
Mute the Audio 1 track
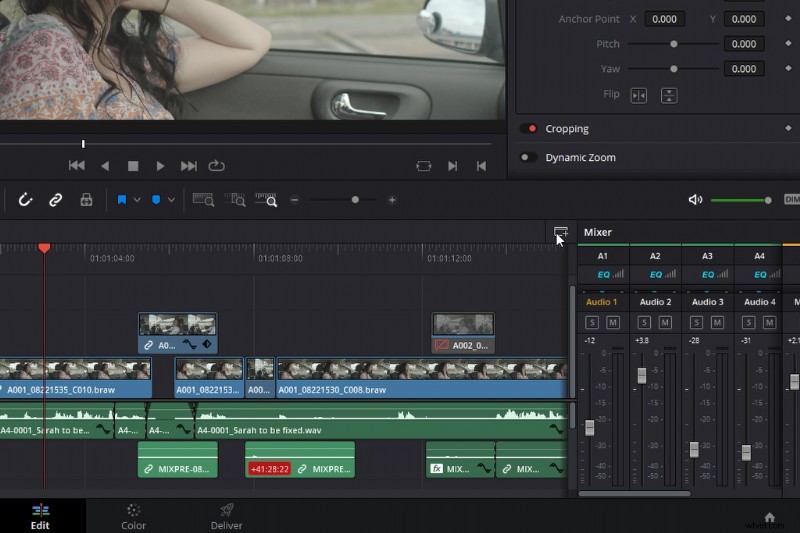point(613,322)
